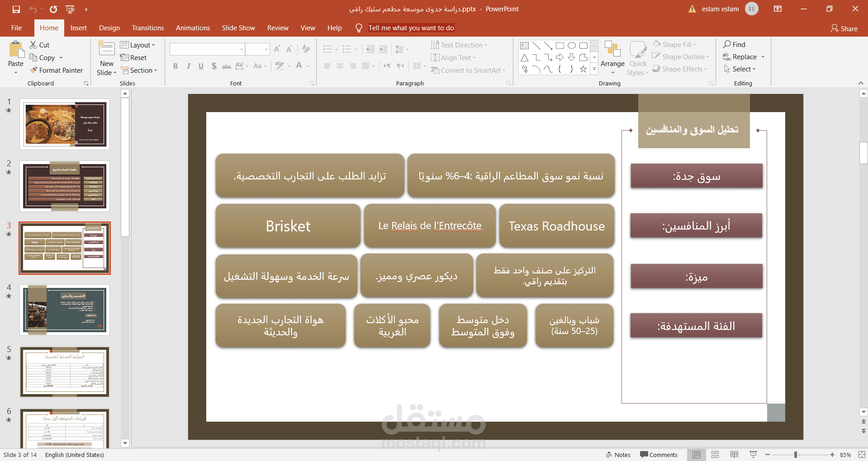The width and height of the screenshot is (868, 461).
Task: Increase font size with the larger A icon
Action: point(277,49)
